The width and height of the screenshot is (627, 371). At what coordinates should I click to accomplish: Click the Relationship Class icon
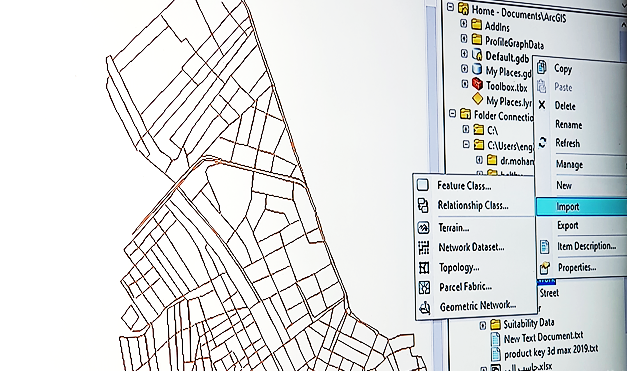tap(423, 205)
